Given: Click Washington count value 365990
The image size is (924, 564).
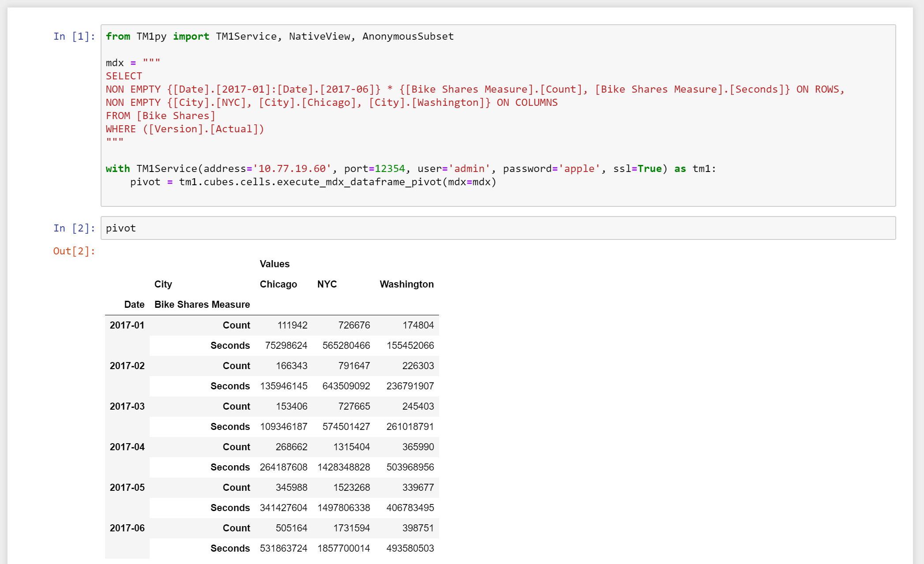Looking at the screenshot, I should tap(418, 447).
